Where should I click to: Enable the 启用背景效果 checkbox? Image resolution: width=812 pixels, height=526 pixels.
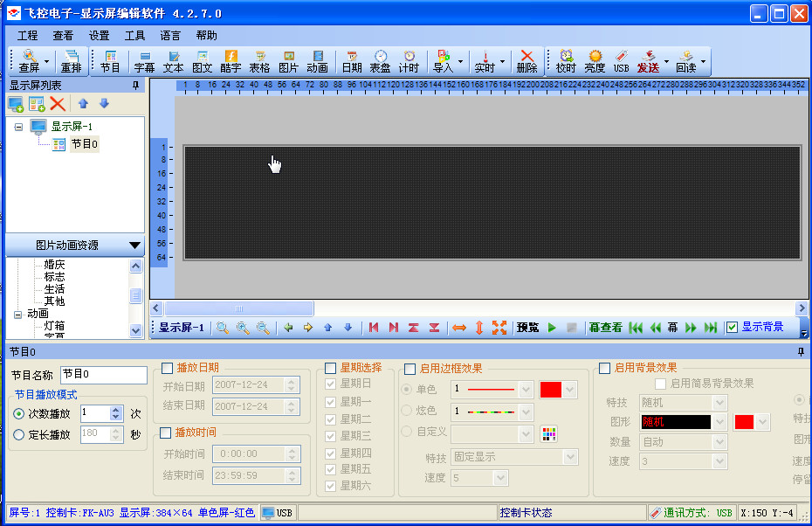coord(604,368)
